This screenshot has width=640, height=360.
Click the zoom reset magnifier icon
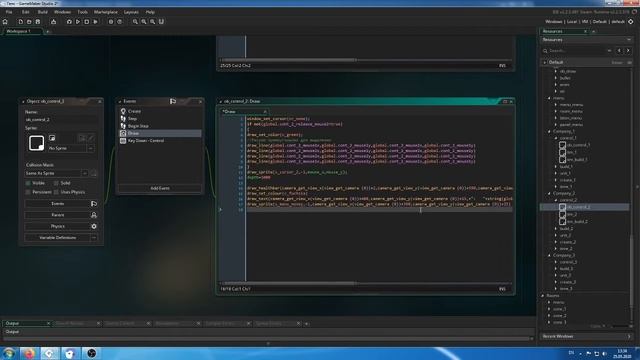pos(144,22)
